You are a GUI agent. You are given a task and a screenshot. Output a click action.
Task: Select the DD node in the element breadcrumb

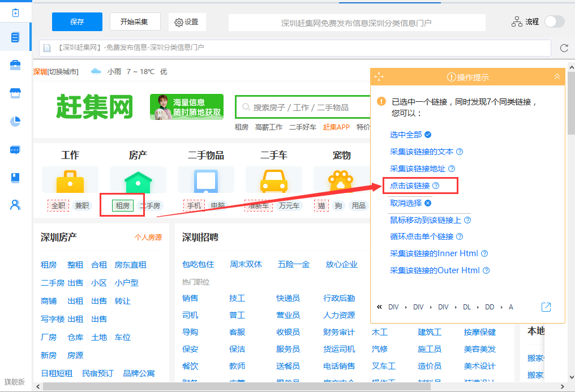[x=490, y=307]
